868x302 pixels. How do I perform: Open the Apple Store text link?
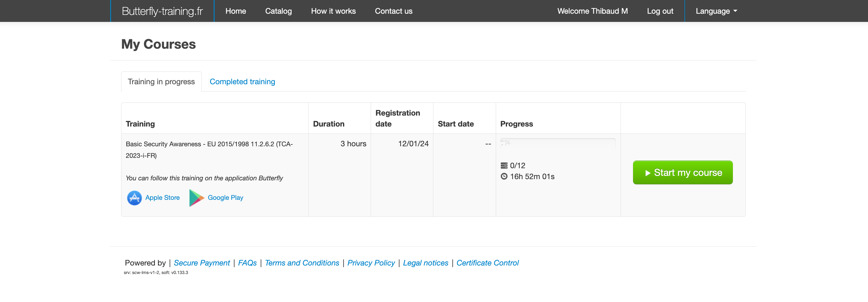click(162, 198)
